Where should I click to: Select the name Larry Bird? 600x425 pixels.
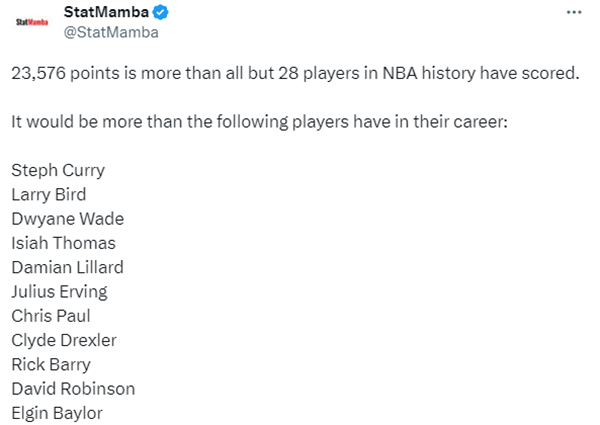click(x=48, y=194)
